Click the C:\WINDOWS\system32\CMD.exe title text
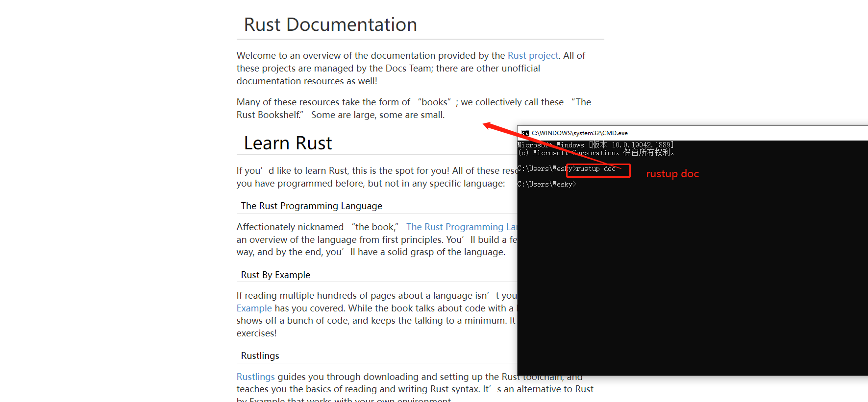Image resolution: width=868 pixels, height=402 pixels. click(x=579, y=133)
